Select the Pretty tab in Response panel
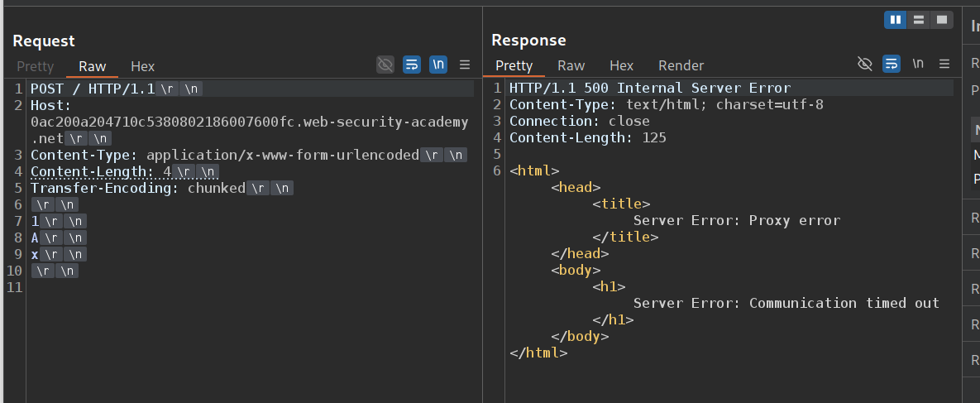 pyautogui.click(x=514, y=65)
